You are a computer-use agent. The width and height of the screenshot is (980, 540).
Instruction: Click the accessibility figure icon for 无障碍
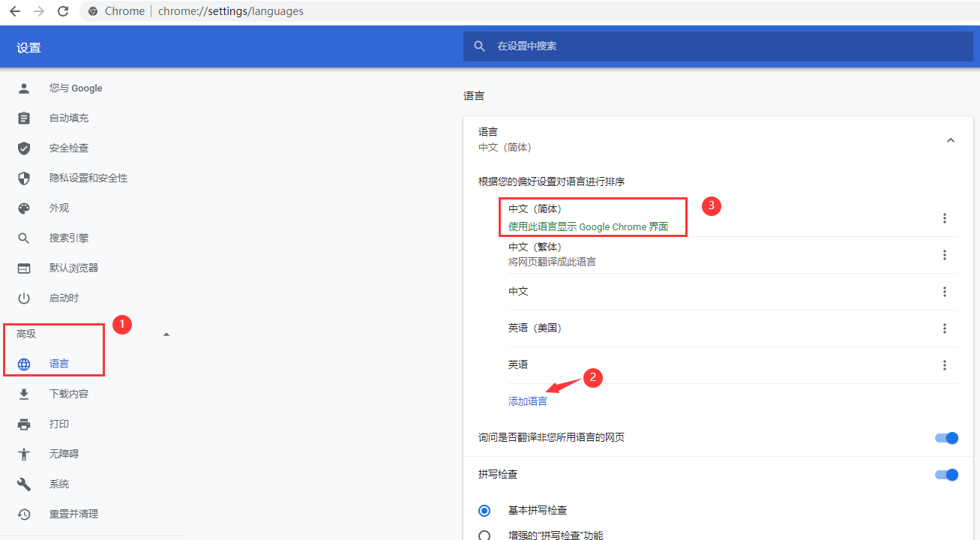click(x=24, y=454)
